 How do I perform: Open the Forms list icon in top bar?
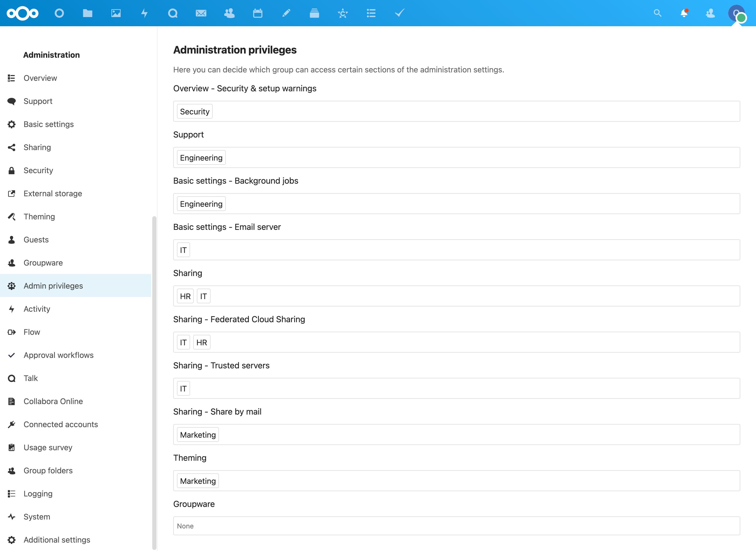pyautogui.click(x=371, y=13)
